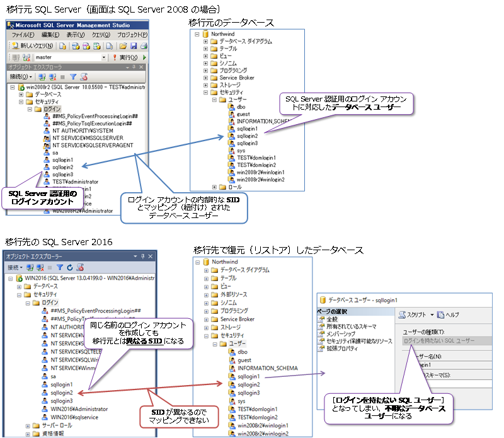
Task: Expand the 資格情報 folder under WIN2016
Action: [x=28, y=434]
